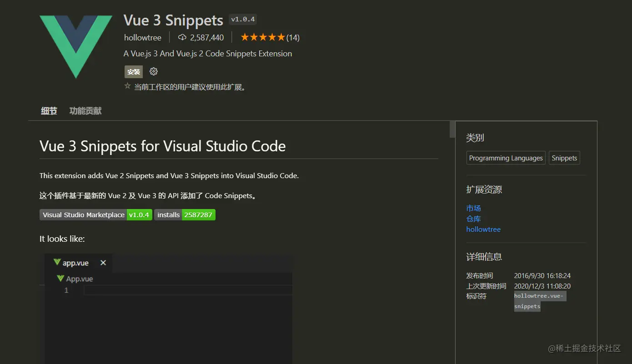
Task: Open the 市场 marketplace link
Action: [473, 208]
